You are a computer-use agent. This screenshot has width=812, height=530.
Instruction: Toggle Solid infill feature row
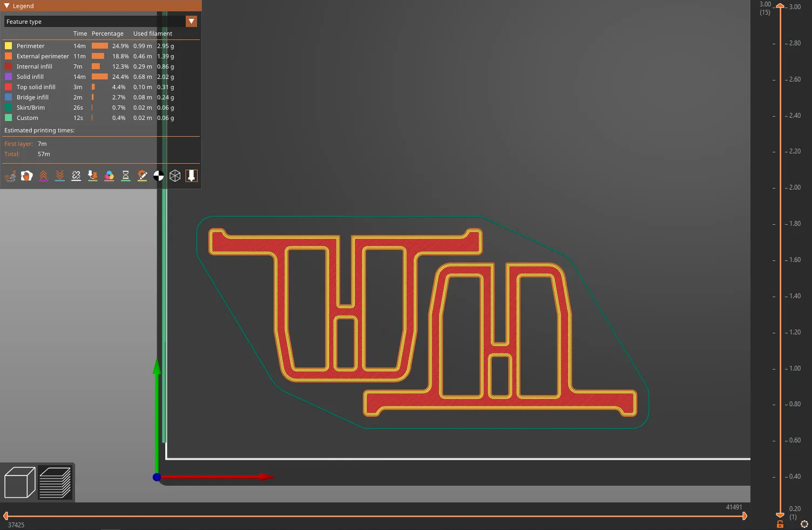pos(100,77)
